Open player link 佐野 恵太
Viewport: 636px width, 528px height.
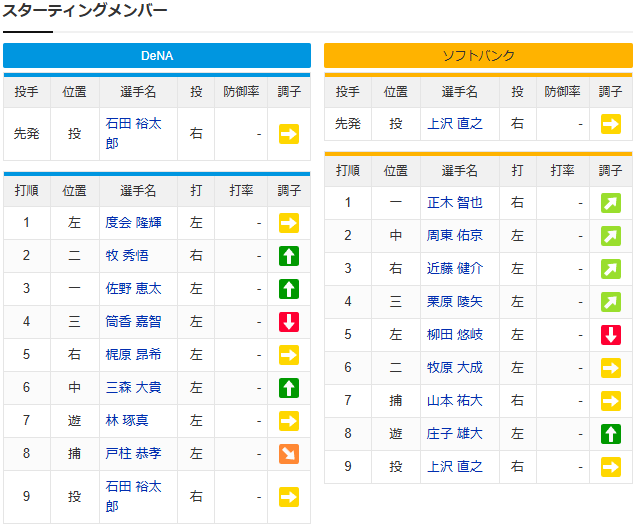133,288
